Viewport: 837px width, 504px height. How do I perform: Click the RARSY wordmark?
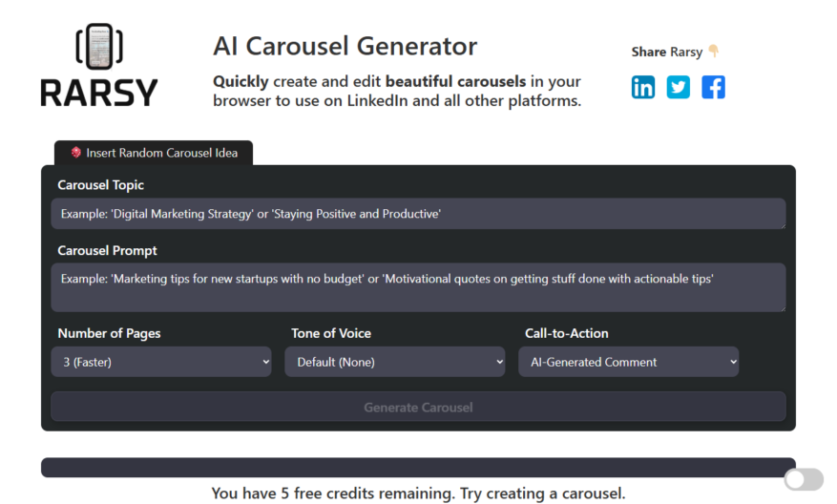pyautogui.click(x=99, y=93)
